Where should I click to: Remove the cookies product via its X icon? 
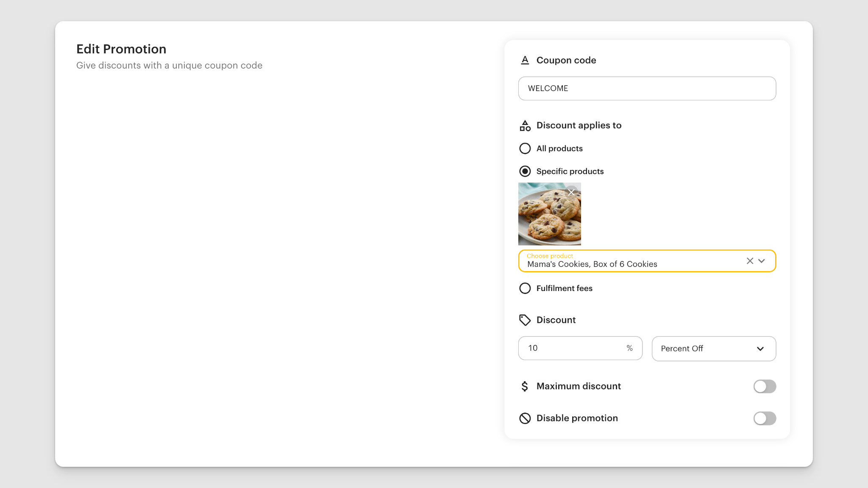point(571,192)
